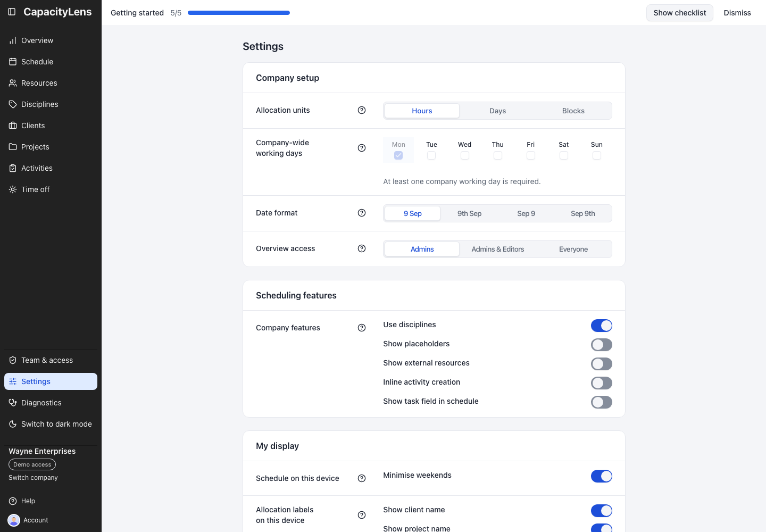Open help for Schedule on this device
The height and width of the screenshot is (532, 766).
362,478
